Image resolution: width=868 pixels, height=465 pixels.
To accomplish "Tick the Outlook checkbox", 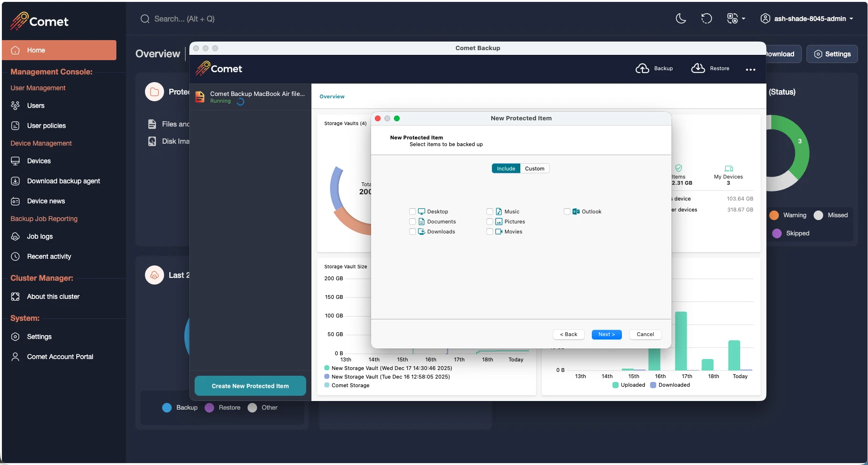I will pos(567,211).
